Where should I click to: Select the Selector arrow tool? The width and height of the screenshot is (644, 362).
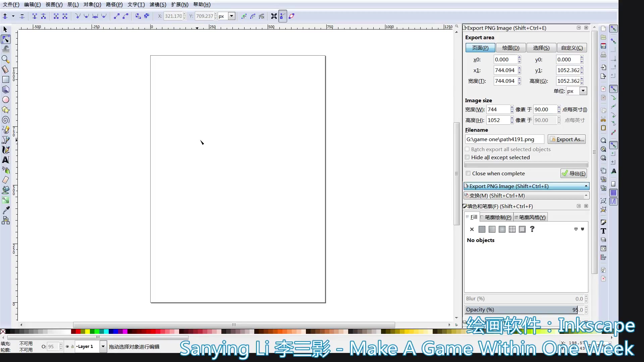click(5, 29)
